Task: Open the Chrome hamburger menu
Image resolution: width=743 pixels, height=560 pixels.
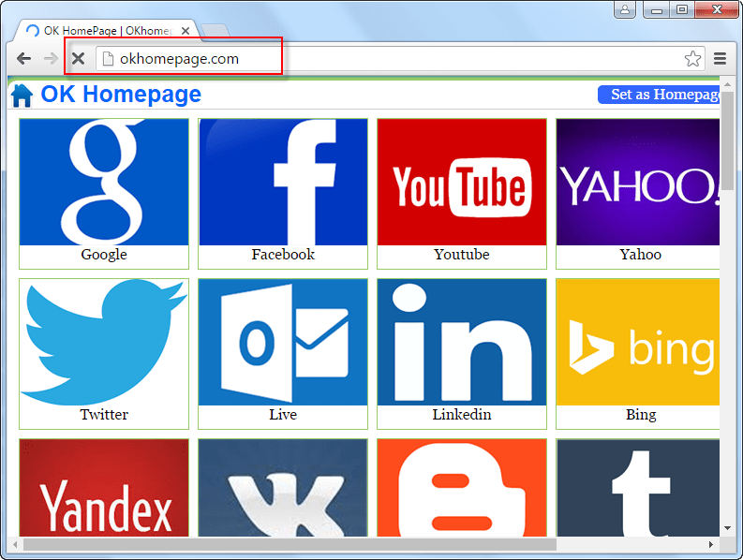Action: pos(721,59)
